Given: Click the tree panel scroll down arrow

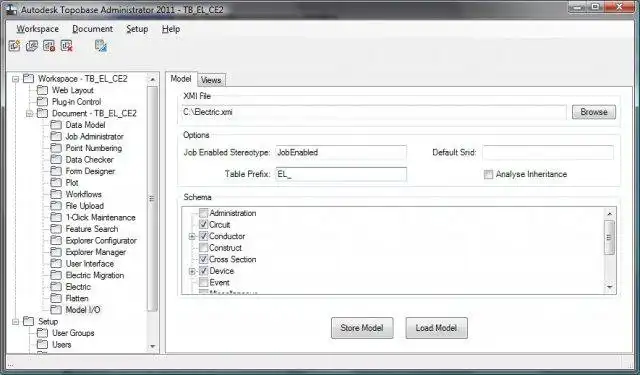Looking at the screenshot, I should [x=153, y=346].
